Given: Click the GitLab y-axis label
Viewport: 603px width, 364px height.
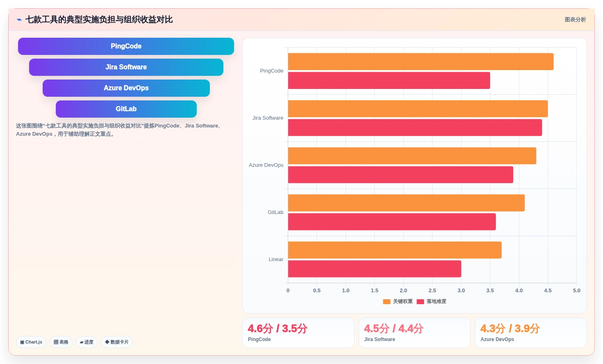Looking at the screenshot, I should point(275,212).
